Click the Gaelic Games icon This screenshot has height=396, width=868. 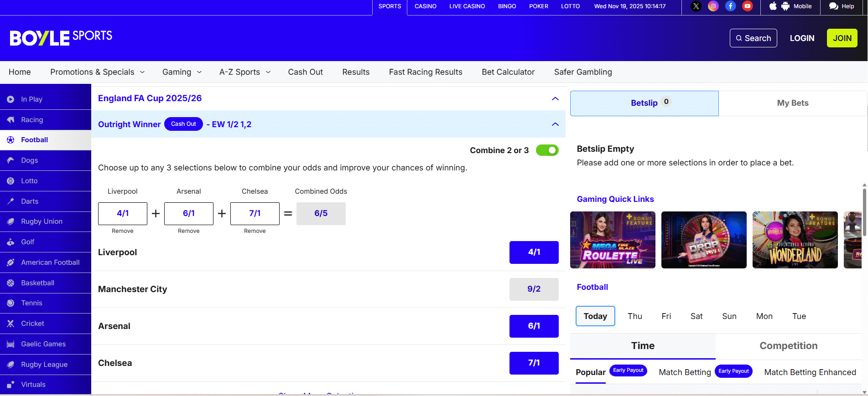[x=10, y=344]
